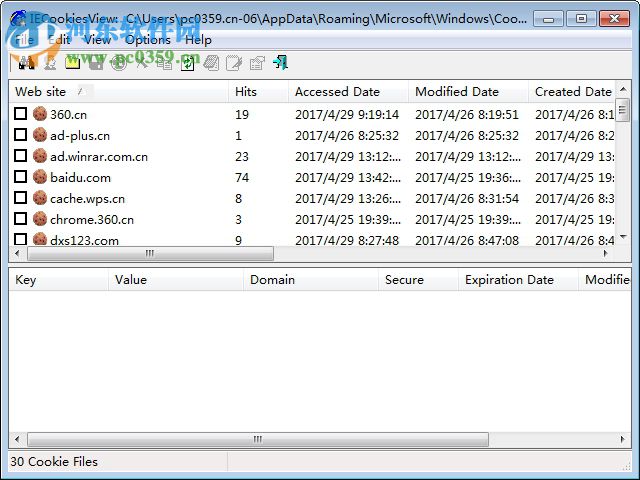Tick the ad.winrar.com.cn checkbox
Screen dimensions: 640x480
(x=20, y=156)
